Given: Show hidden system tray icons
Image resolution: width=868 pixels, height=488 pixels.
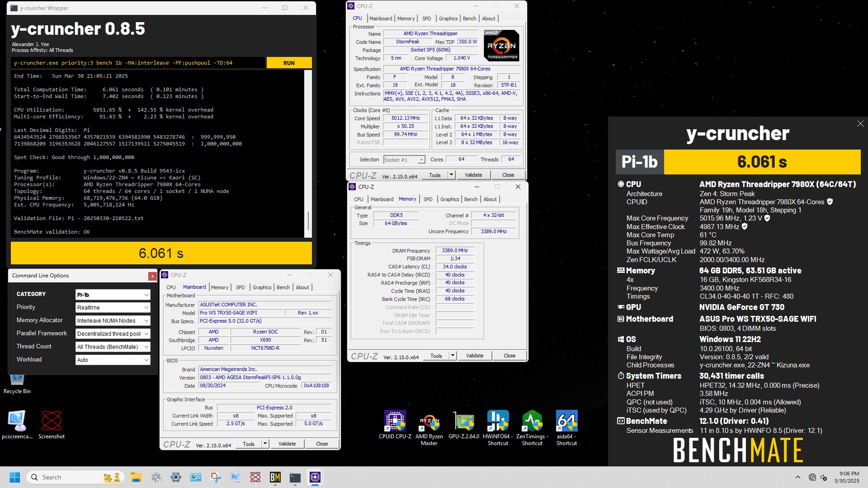Looking at the screenshot, I should coord(798,477).
